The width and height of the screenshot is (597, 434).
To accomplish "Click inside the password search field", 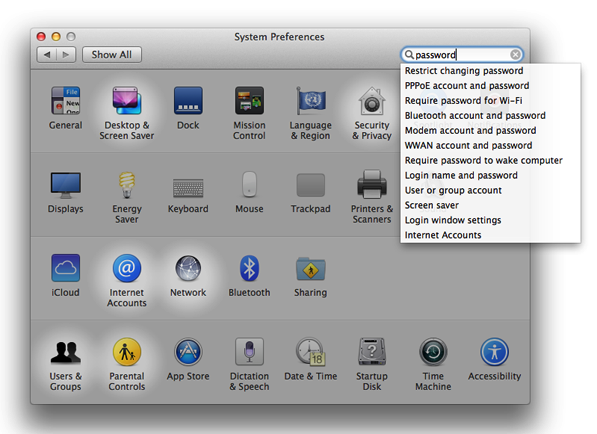I will click(462, 55).
